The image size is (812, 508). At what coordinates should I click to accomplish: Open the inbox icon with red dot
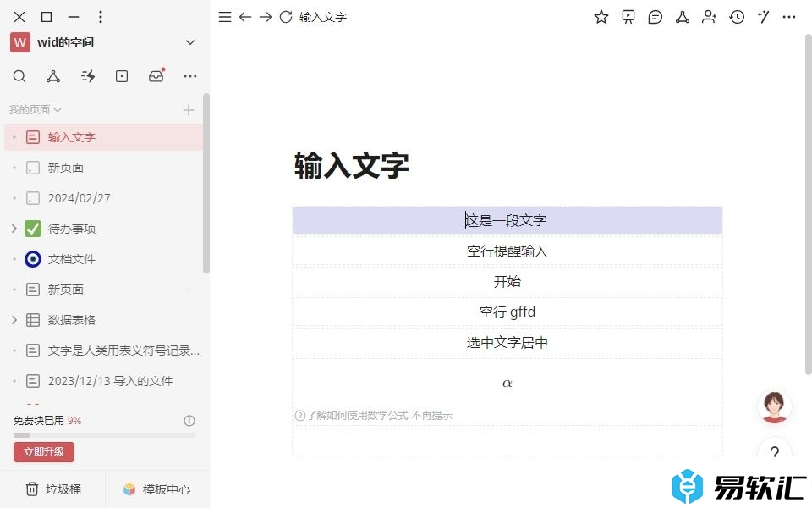[x=156, y=75]
